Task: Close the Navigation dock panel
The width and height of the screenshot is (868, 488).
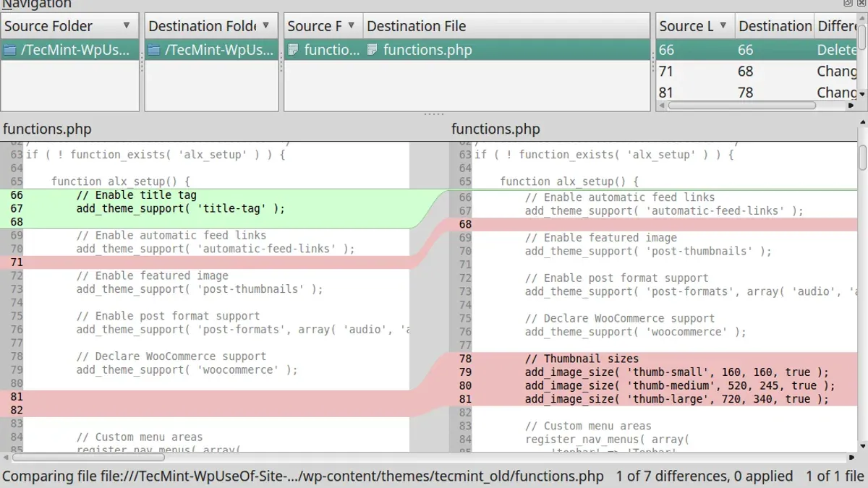Action: tap(861, 3)
